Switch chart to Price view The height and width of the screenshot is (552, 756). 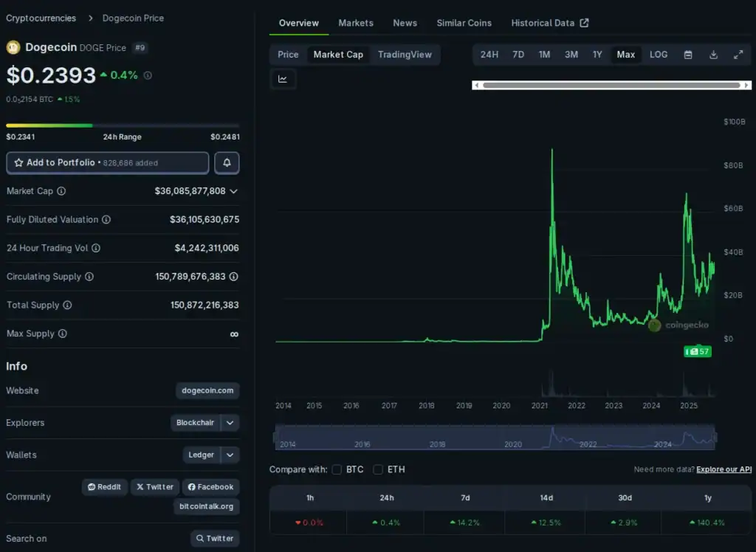pyautogui.click(x=288, y=55)
